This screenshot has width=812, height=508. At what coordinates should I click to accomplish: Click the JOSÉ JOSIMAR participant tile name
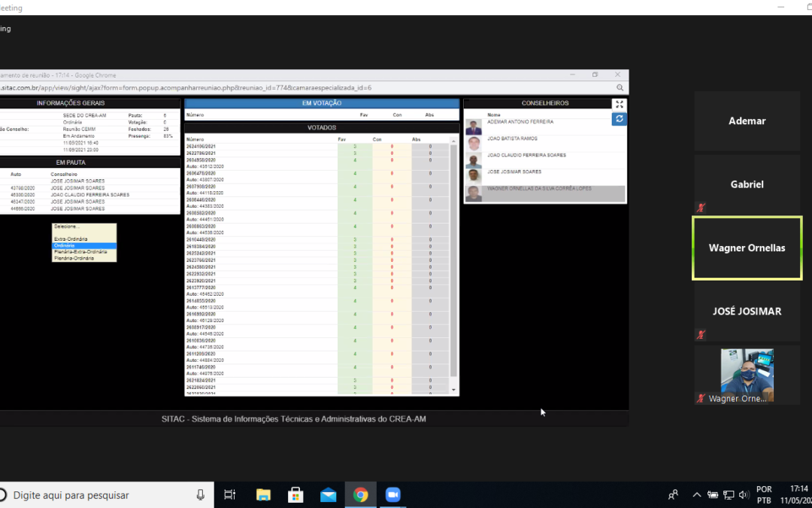pyautogui.click(x=747, y=311)
